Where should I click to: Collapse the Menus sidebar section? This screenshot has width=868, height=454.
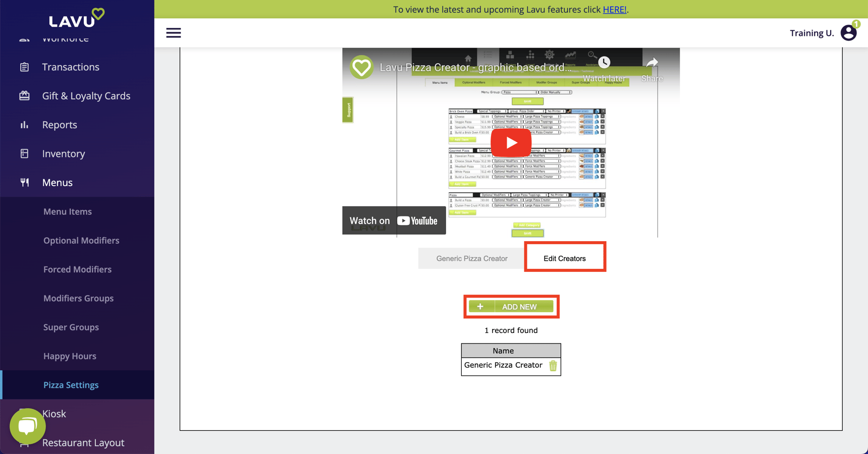57,183
